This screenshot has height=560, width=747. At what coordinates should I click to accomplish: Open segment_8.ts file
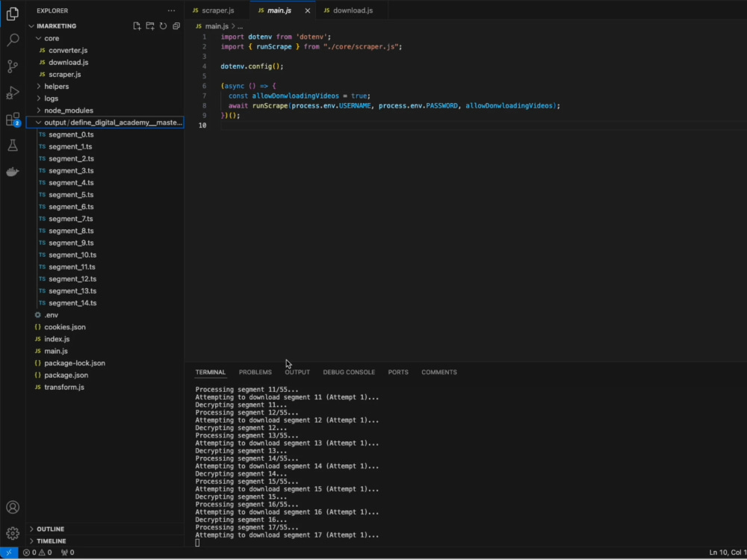(105, 231)
